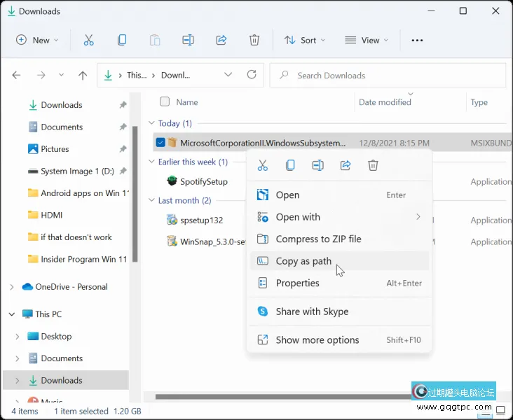Go up one folder with the Up arrow
Viewport: 513px width, 420px height.
pos(83,76)
